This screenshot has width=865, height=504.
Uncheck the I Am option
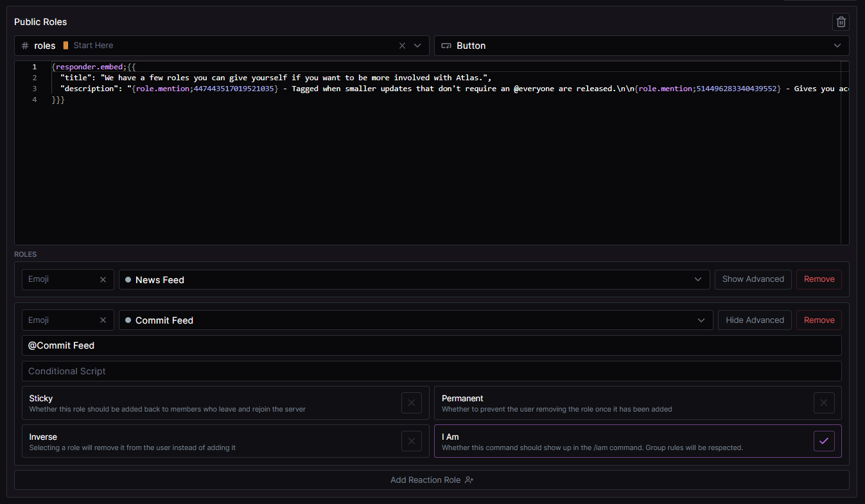tap(824, 441)
